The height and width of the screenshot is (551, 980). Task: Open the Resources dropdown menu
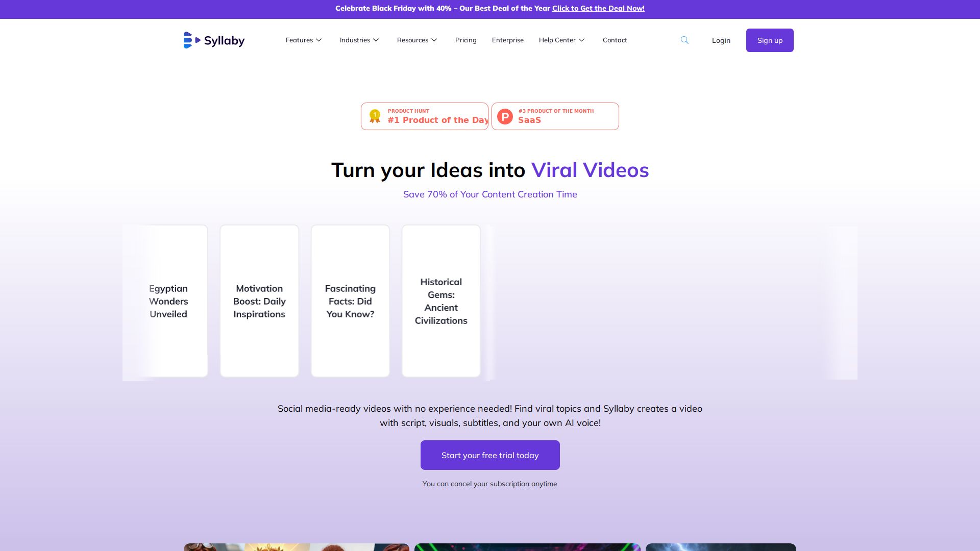tap(417, 40)
